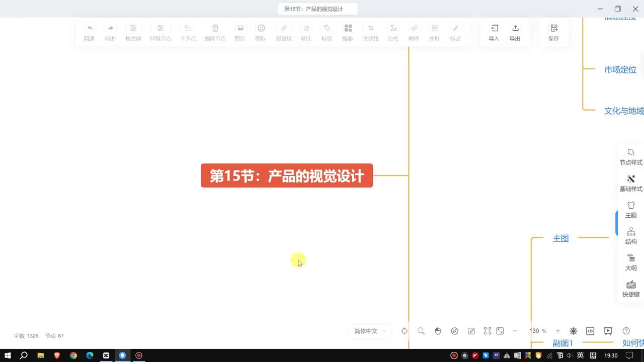
Task: Insert a sibling node with 同级节点
Action: (x=160, y=33)
